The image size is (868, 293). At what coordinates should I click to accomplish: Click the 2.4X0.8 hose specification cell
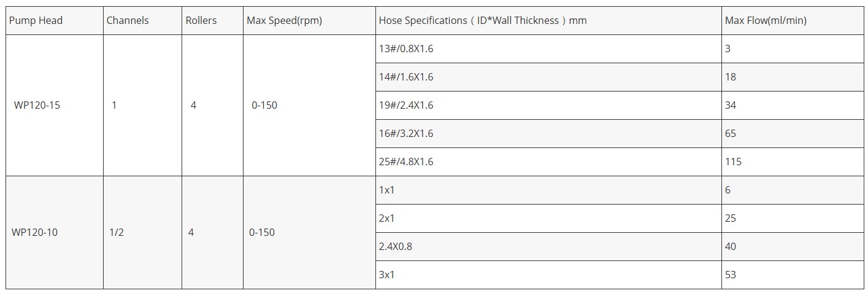click(395, 246)
